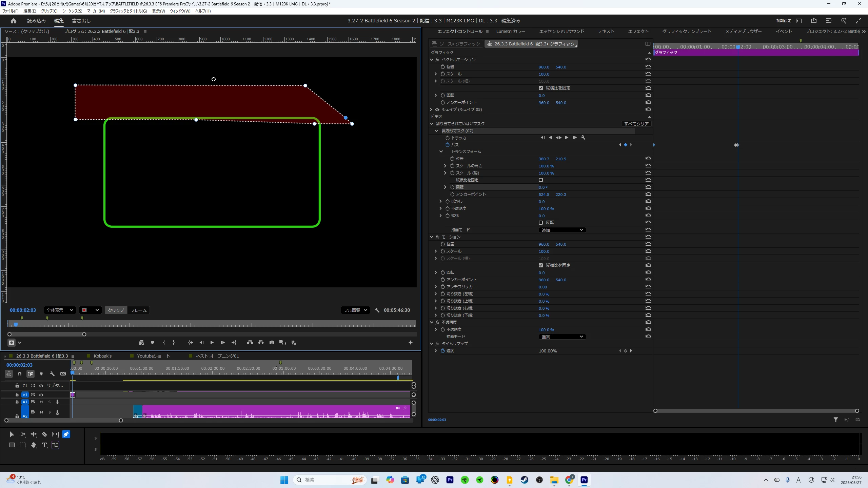Open the 全体表示 zoom level dropdown

click(x=60, y=310)
